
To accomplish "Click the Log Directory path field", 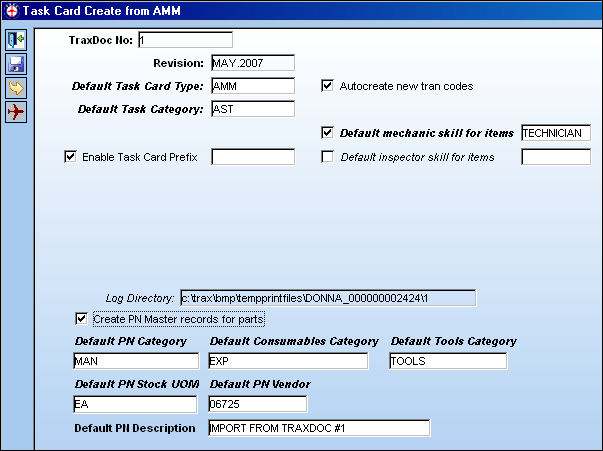I will [328, 298].
